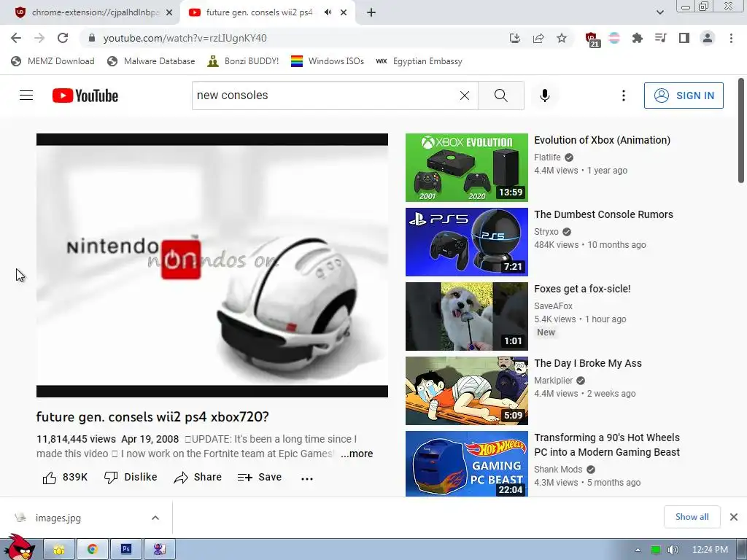
Task: Click the video player area
Action: point(212,265)
